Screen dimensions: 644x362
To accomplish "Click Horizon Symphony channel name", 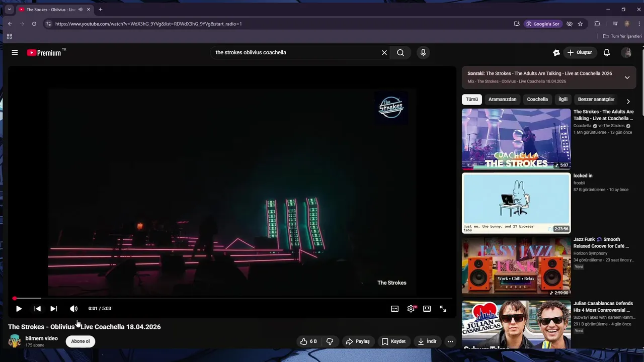I will (591, 253).
